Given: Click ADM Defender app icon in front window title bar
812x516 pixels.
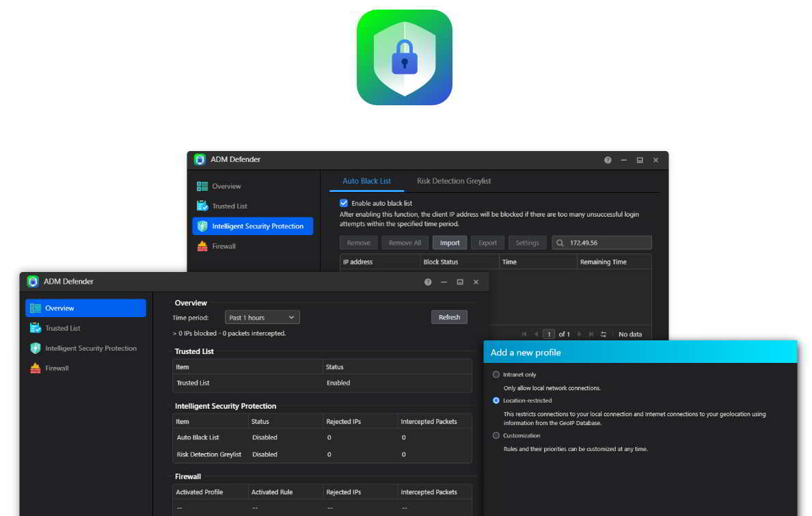Looking at the screenshot, I should pos(33,282).
